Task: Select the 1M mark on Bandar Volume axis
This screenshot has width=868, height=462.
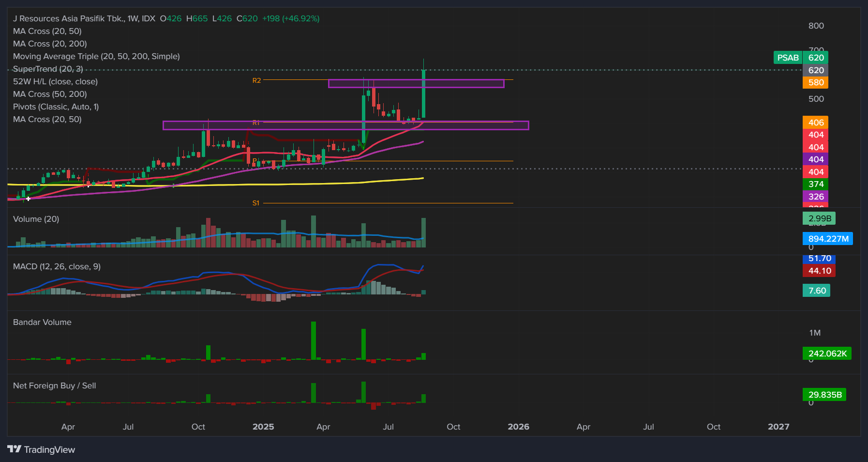Action: [815, 333]
